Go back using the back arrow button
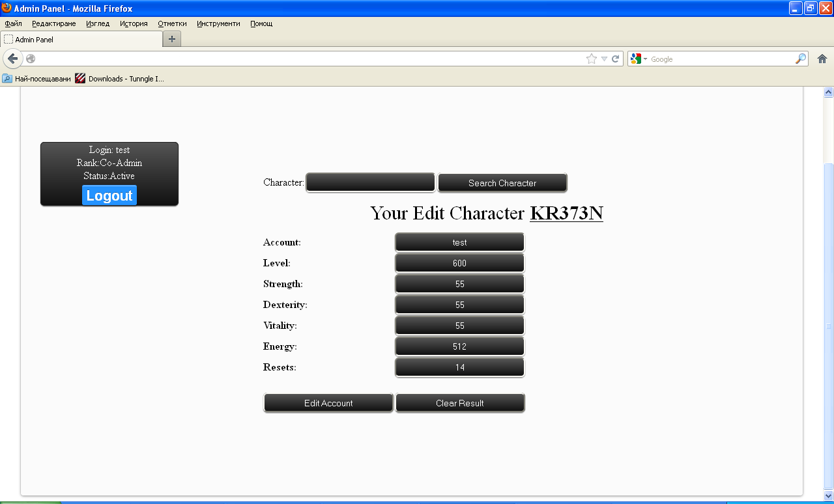This screenshot has width=834, height=504. point(13,59)
